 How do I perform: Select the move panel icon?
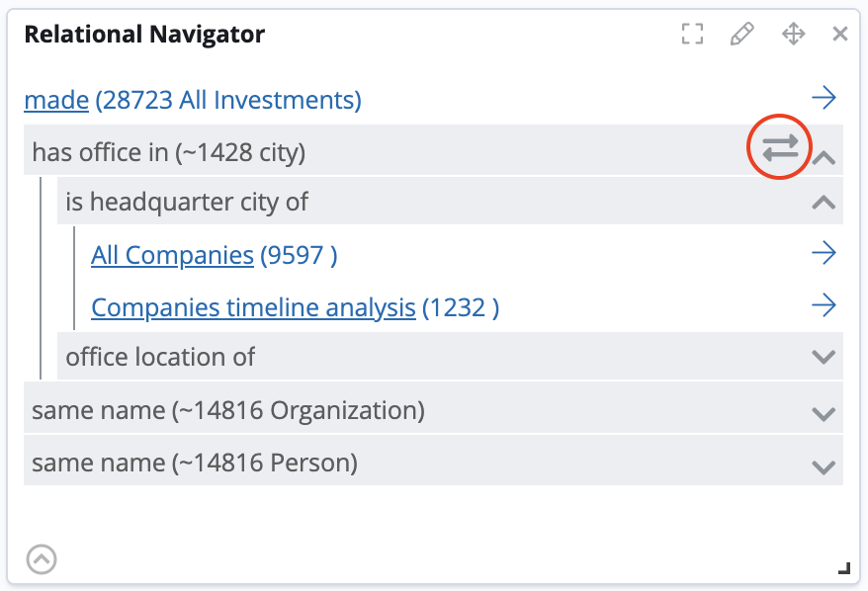coord(793,33)
